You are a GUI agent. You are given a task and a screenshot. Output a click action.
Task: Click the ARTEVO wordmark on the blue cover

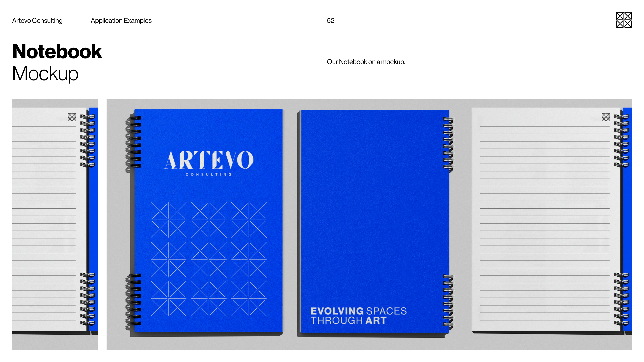click(x=209, y=160)
